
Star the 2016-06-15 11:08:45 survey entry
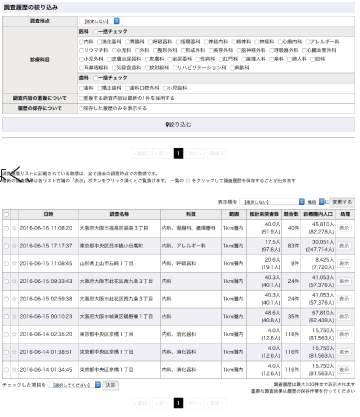[14, 264]
